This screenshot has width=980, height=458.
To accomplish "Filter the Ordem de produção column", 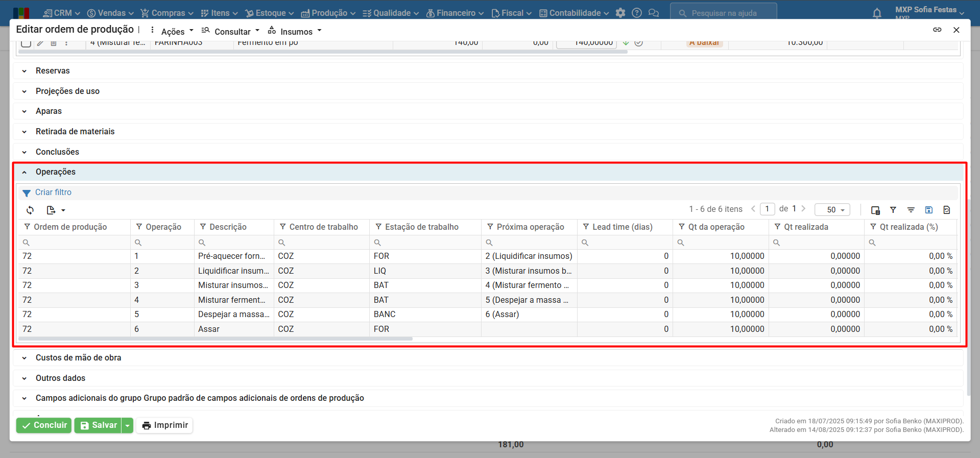I will (x=27, y=227).
